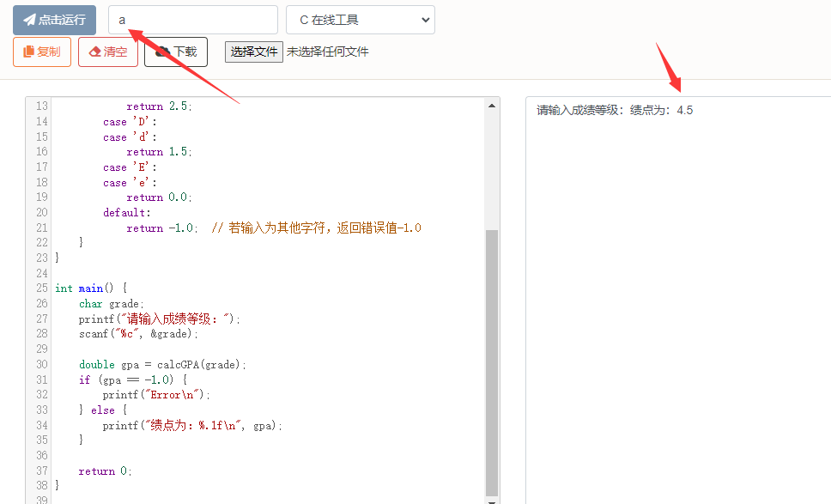The image size is (831, 504).
Task: Click the paper plane icon in run button
Action: (x=30, y=20)
